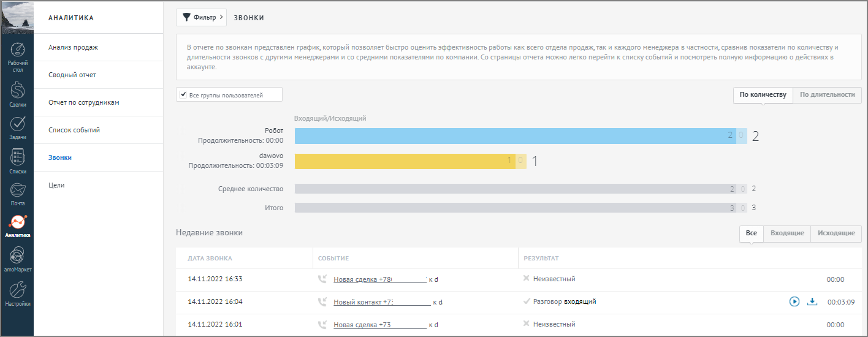Image resolution: width=868 pixels, height=337 pixels.
Task: Go to Сделки in sidebar
Action: [17, 94]
